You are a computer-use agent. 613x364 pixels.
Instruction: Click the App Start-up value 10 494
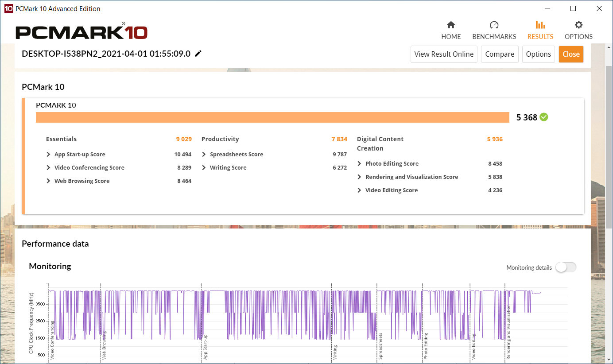click(x=183, y=154)
